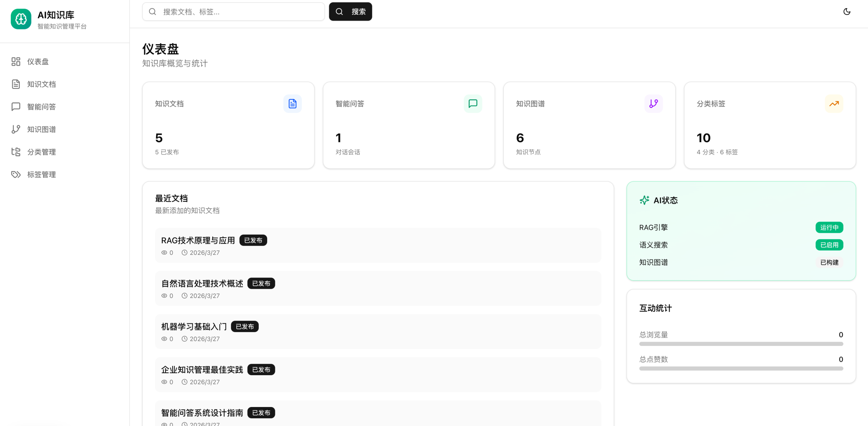Click the tree icon next to 分类管理
This screenshot has width=868, height=426.
[16, 152]
